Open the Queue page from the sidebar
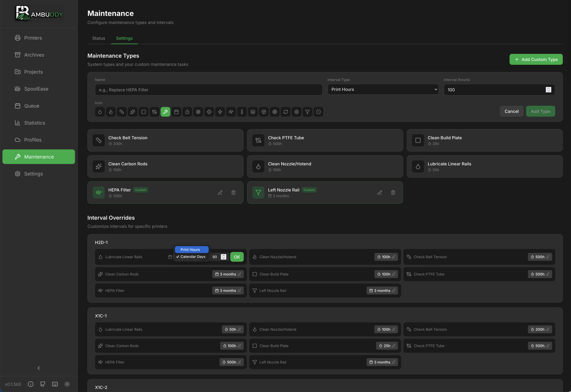Screen dimensions: 571x392 coord(32,106)
